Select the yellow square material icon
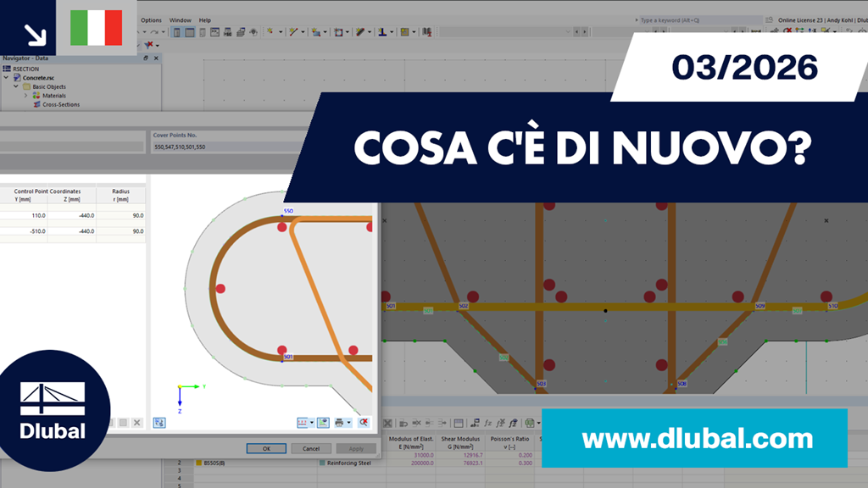The width and height of the screenshot is (868, 488). tap(404, 32)
